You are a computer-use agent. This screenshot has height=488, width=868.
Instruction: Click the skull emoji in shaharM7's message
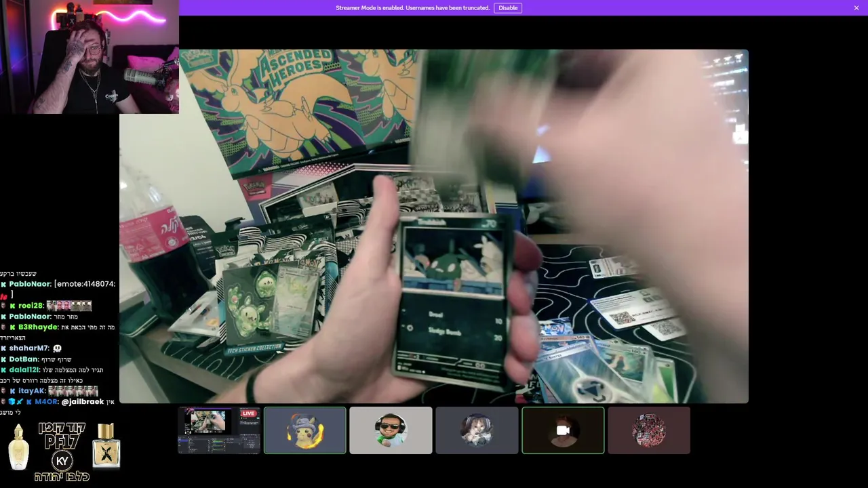(57, 348)
